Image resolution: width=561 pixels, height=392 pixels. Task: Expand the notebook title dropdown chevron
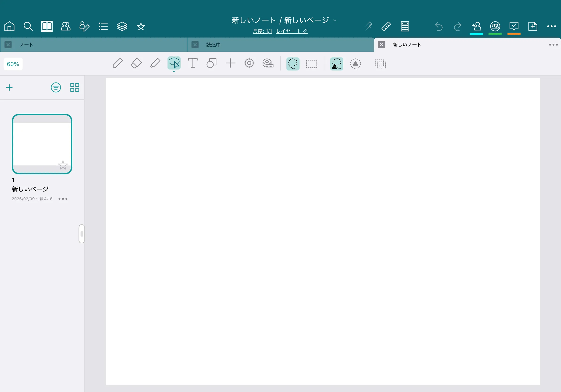click(335, 20)
